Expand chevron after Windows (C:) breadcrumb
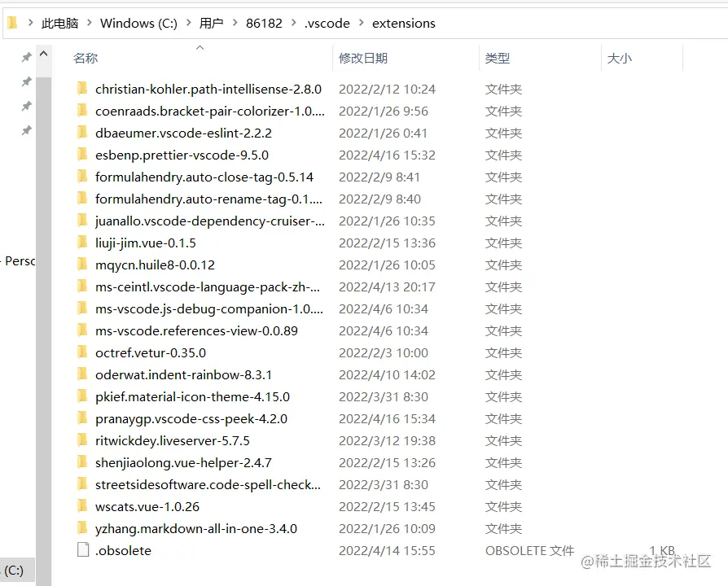 point(188,22)
